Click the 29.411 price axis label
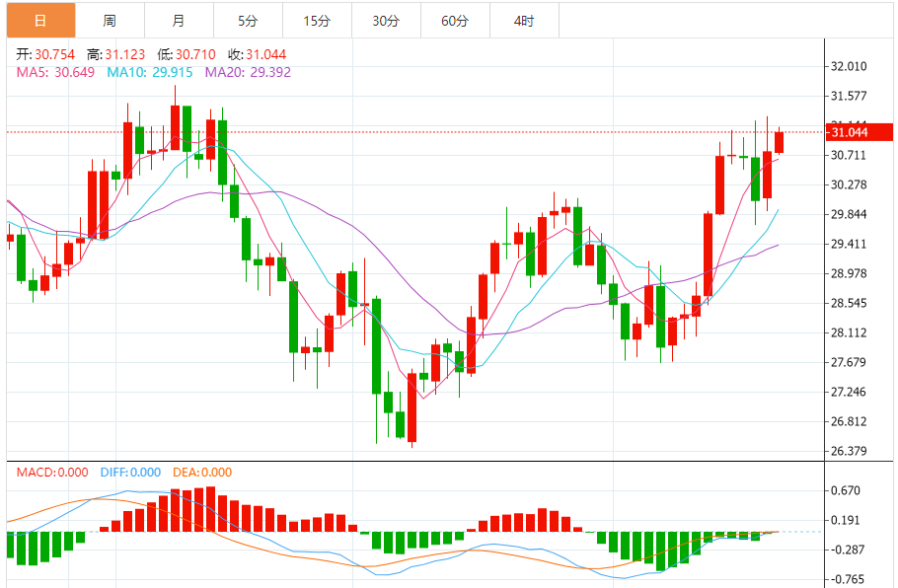This screenshot has height=588, width=898. pyautogui.click(x=849, y=244)
